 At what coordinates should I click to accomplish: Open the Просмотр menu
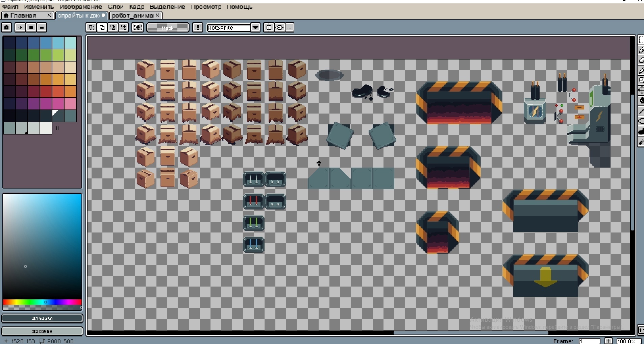click(x=206, y=7)
